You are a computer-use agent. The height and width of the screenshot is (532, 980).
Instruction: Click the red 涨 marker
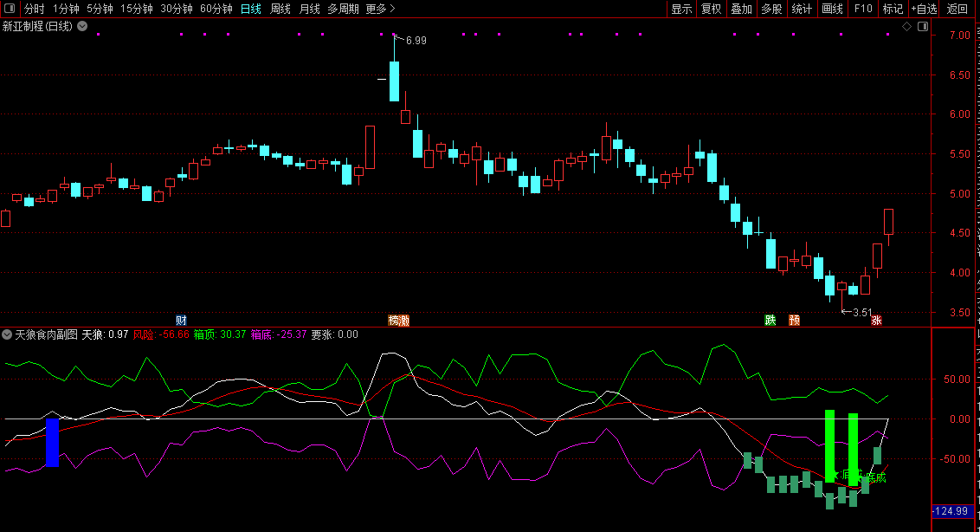(x=876, y=321)
